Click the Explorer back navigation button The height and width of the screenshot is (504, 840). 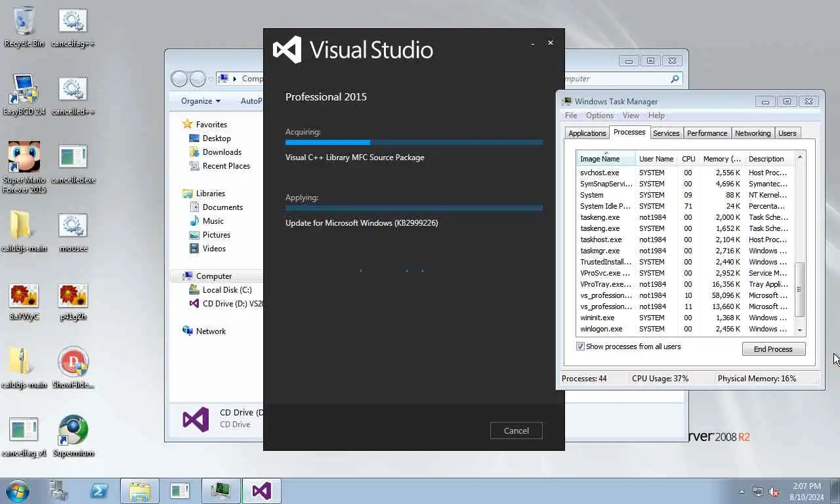pos(179,79)
